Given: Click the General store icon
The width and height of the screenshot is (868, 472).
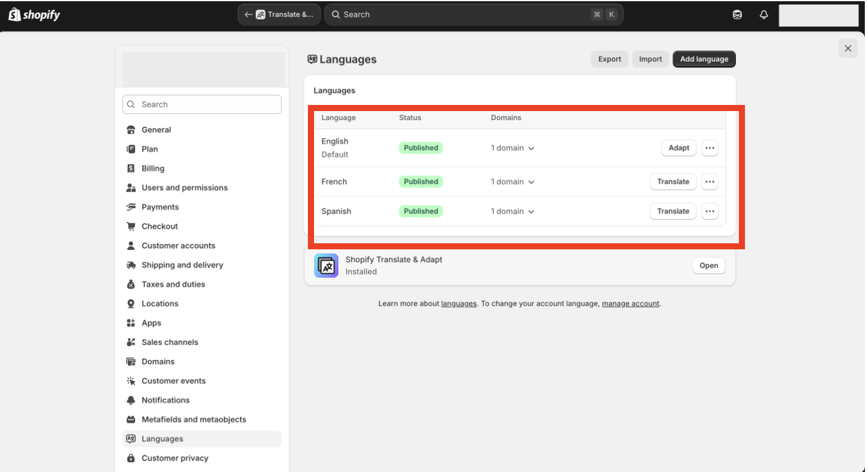Looking at the screenshot, I should [x=131, y=130].
